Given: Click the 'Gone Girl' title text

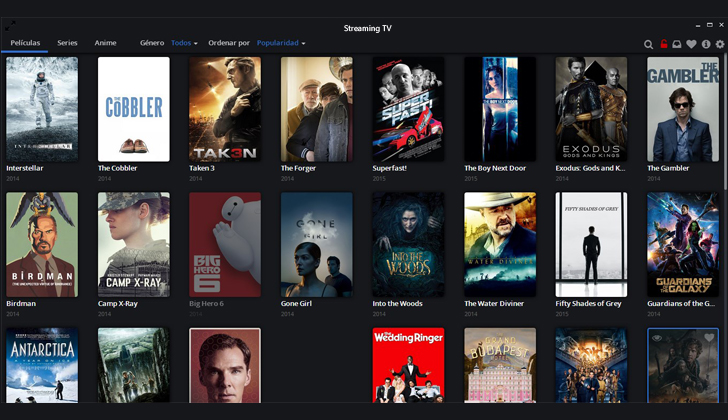Looking at the screenshot, I should point(299,303).
